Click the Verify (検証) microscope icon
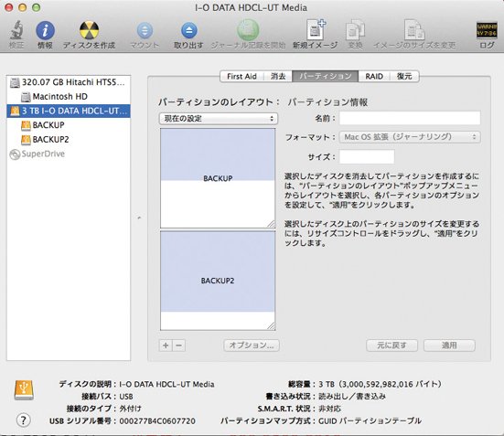This screenshot has height=436, width=504. pyautogui.click(x=16, y=30)
